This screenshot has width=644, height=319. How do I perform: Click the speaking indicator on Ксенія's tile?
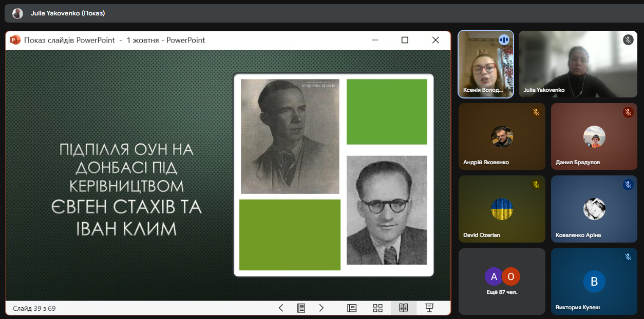coord(504,39)
